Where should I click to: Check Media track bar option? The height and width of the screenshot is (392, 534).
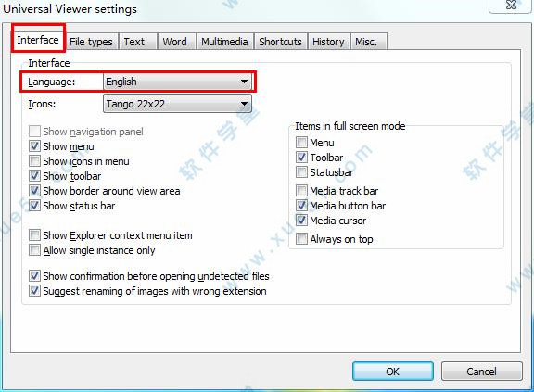tap(301, 191)
